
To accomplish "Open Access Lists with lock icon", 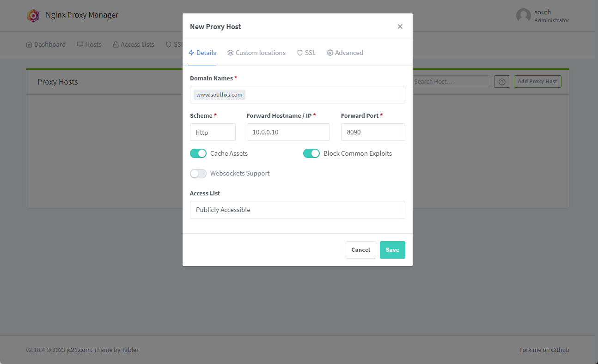I will point(134,45).
